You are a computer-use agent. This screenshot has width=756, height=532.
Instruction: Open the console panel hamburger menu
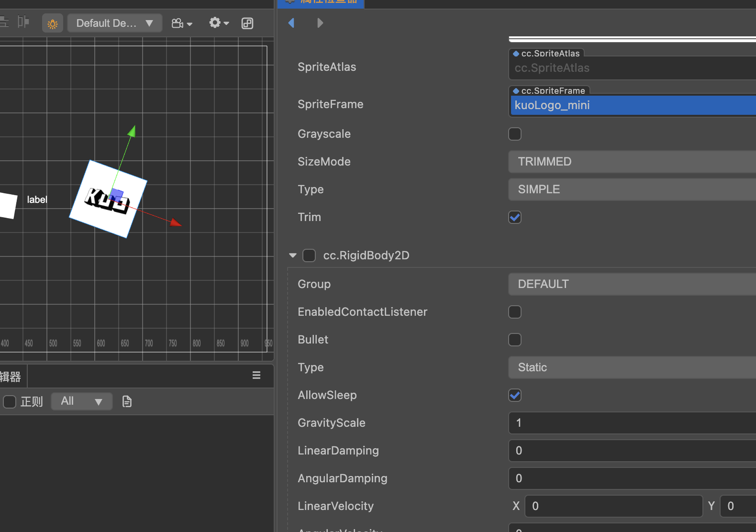pos(256,376)
